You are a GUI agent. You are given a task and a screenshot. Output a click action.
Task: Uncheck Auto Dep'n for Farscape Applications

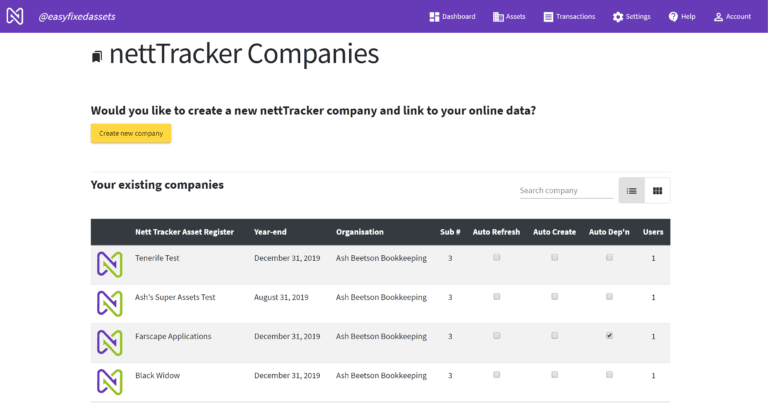609,335
